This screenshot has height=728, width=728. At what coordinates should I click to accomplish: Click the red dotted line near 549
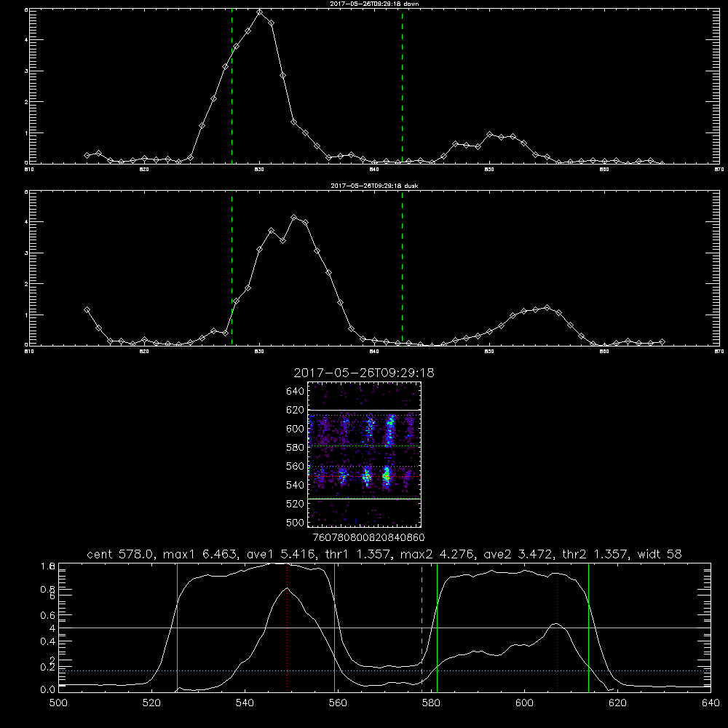coord(288,627)
